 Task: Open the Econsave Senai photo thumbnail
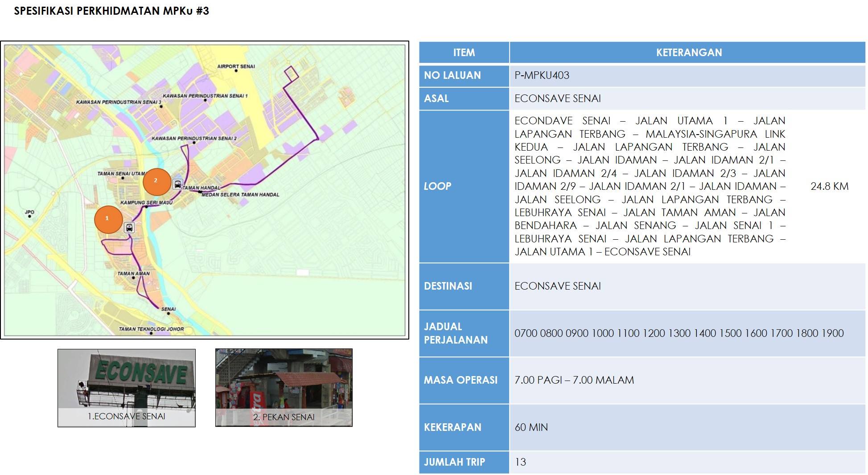tap(127, 387)
